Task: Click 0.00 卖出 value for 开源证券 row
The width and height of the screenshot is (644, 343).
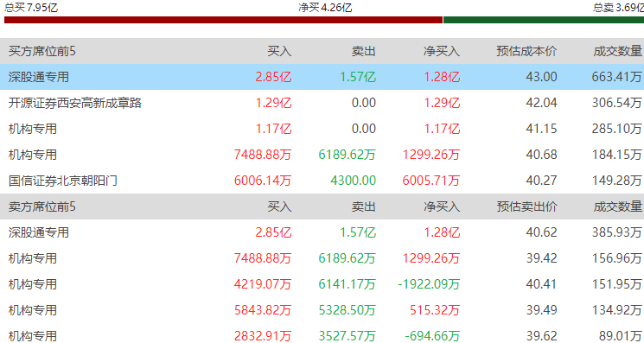Action: point(364,103)
